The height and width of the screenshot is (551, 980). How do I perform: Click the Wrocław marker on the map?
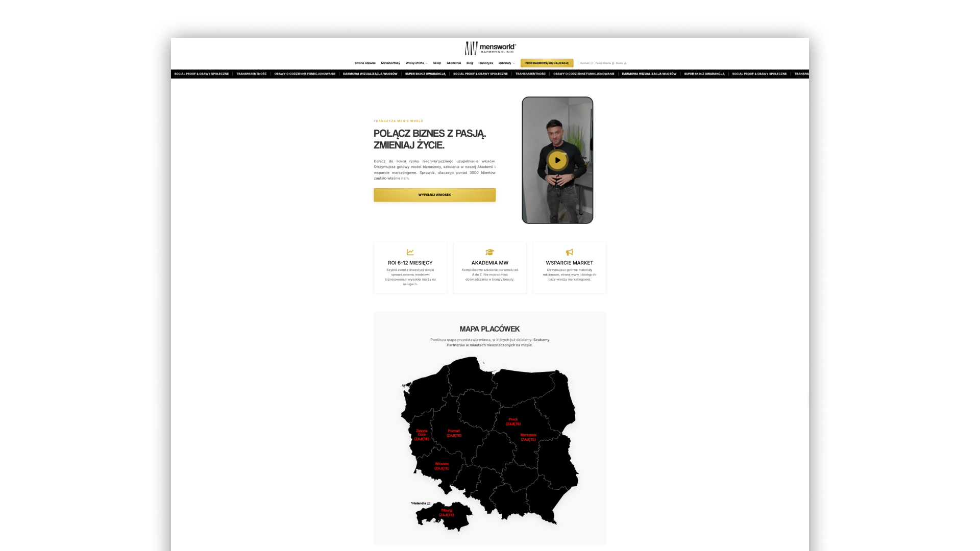[x=442, y=466]
